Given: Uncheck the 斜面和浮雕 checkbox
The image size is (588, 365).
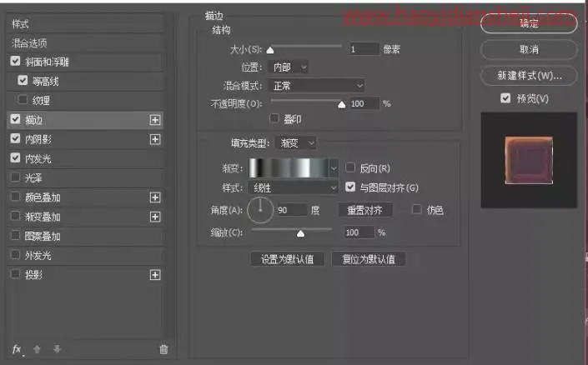Looking at the screenshot, I should click(15, 61).
